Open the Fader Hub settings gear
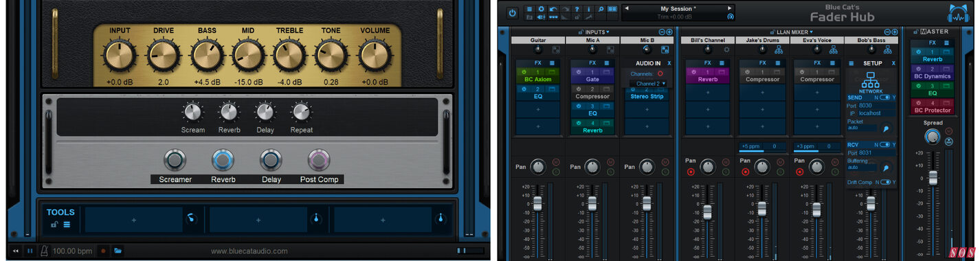The width and height of the screenshot is (980, 261). coord(542,9)
